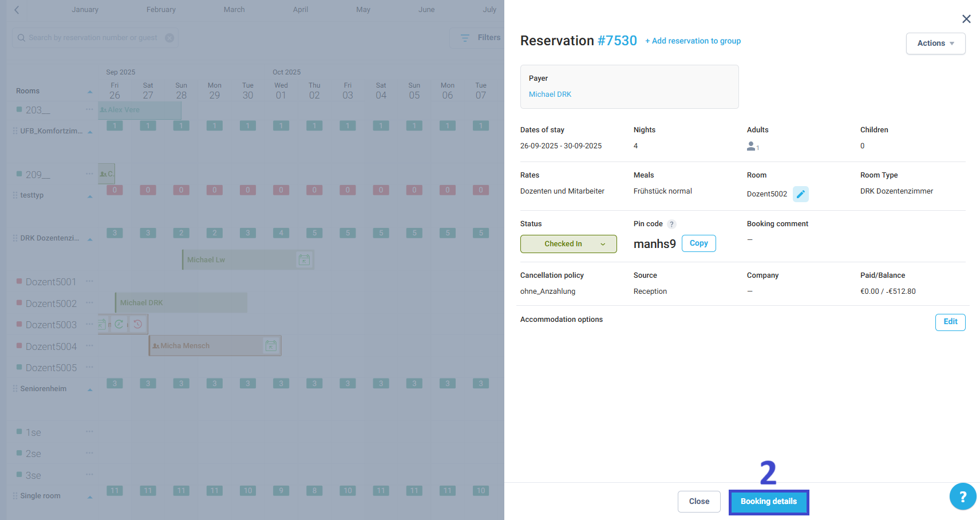980x520 pixels.
Task: Switch to the January month tab
Action: (x=85, y=9)
